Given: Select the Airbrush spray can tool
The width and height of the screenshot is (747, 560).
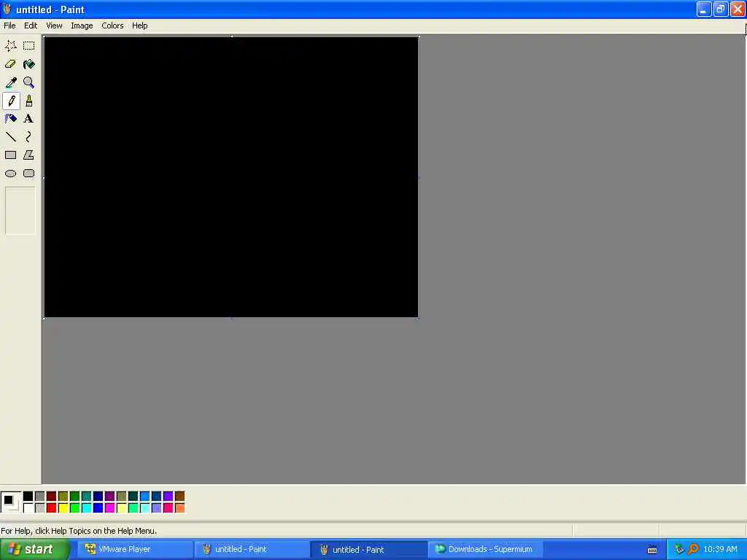Looking at the screenshot, I should coord(11,119).
